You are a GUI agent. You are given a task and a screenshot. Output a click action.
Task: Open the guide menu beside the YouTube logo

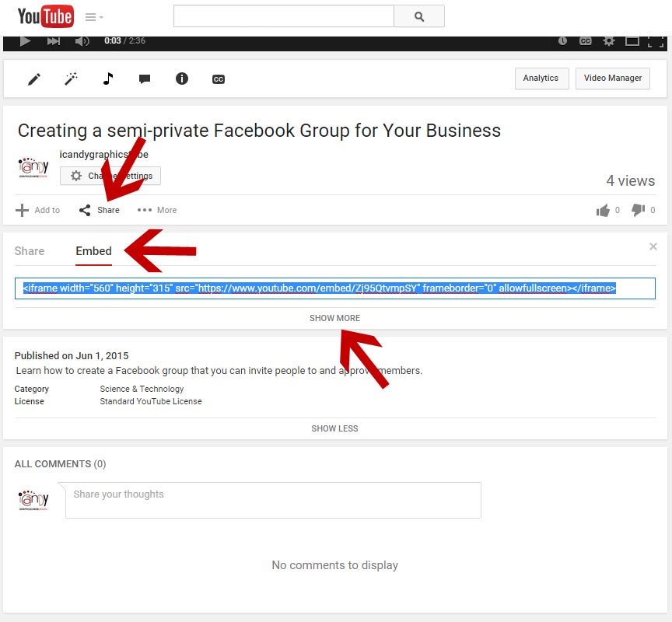click(x=94, y=17)
